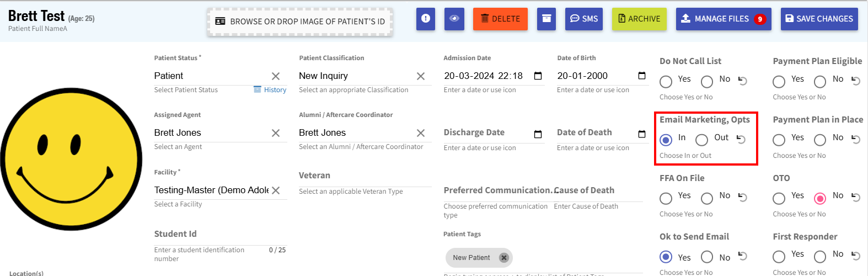
Task: Select Yes for Do Not Call List
Action: tap(666, 82)
